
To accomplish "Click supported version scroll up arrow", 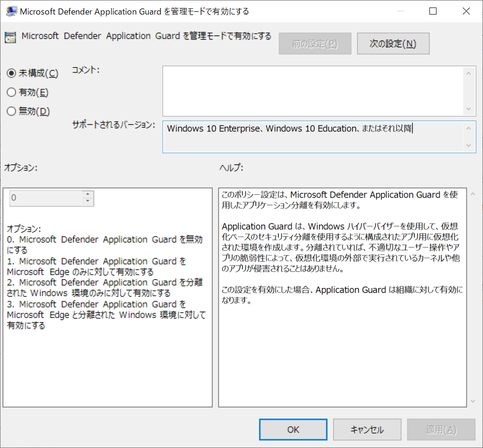I will coord(468,128).
